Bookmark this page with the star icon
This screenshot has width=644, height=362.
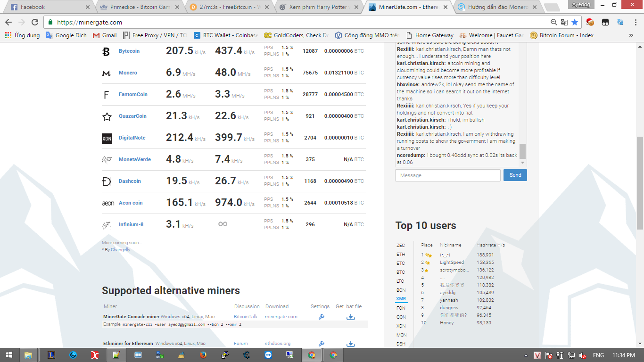tap(574, 22)
